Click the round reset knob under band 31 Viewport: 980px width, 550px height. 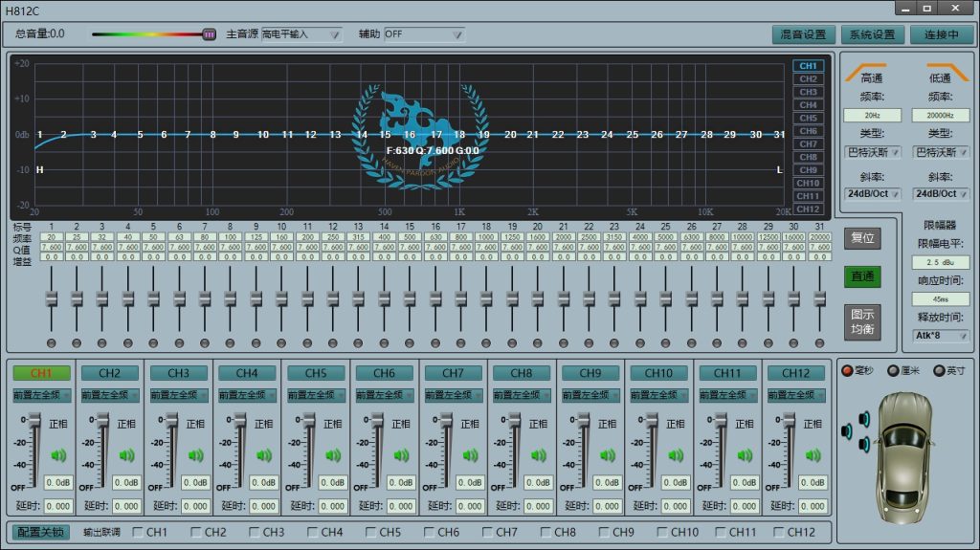[819, 343]
